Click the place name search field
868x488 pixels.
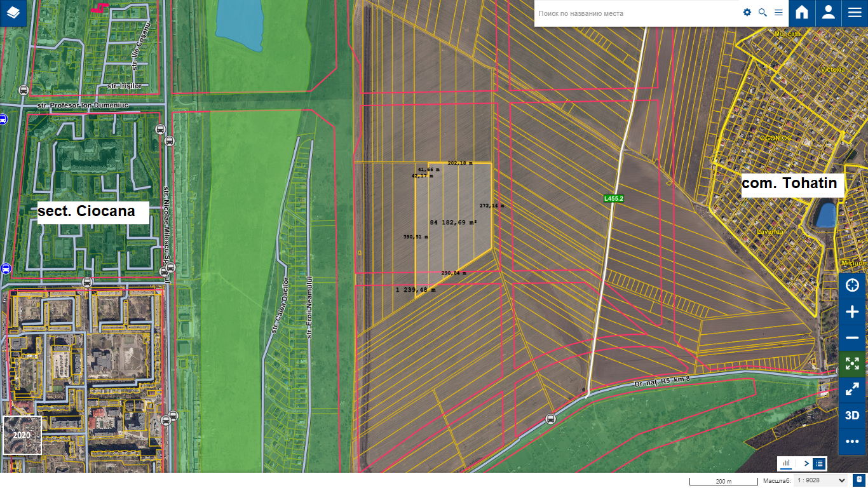pyautogui.click(x=635, y=13)
